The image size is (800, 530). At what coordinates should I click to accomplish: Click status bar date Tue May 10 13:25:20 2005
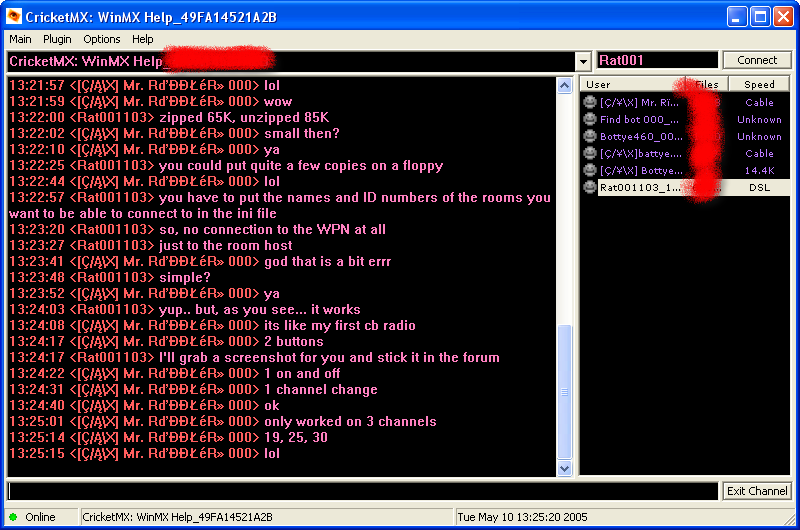coord(522,517)
